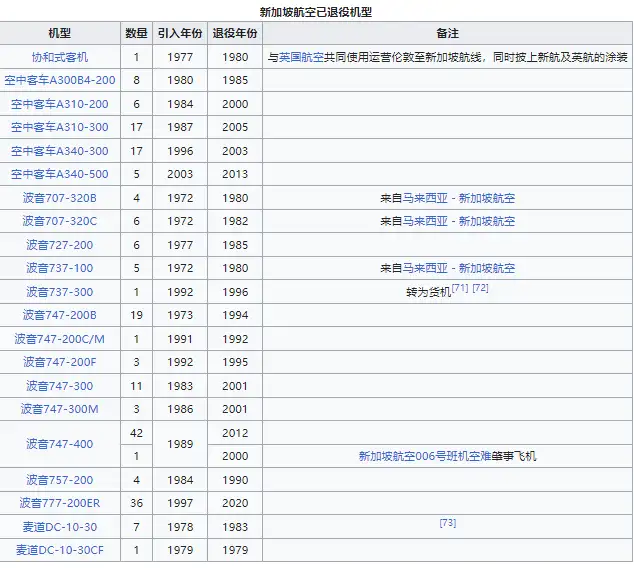The height and width of the screenshot is (568, 634).
Task: Select quantity 8 in A300B4-200 row
Action: coord(136,80)
